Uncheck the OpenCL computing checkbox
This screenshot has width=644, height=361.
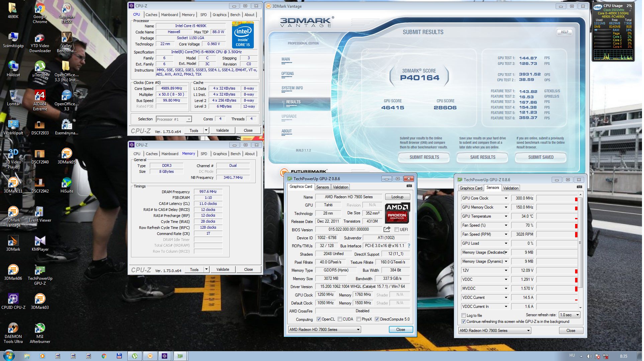(x=319, y=319)
